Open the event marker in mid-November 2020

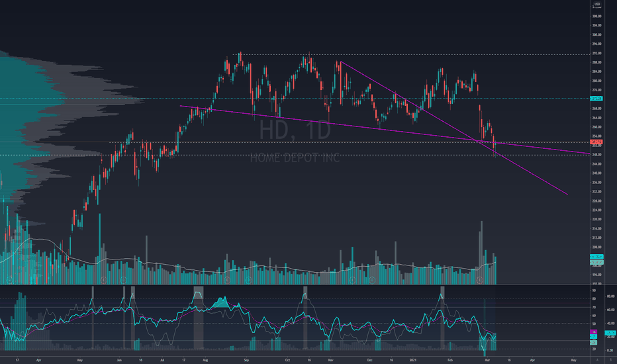coord(352,280)
